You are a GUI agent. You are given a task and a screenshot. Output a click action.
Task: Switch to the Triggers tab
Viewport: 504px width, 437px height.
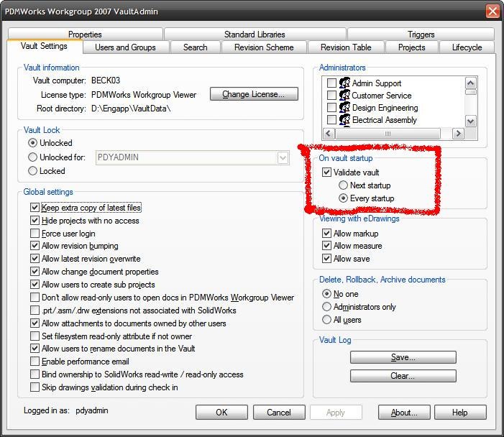421,34
